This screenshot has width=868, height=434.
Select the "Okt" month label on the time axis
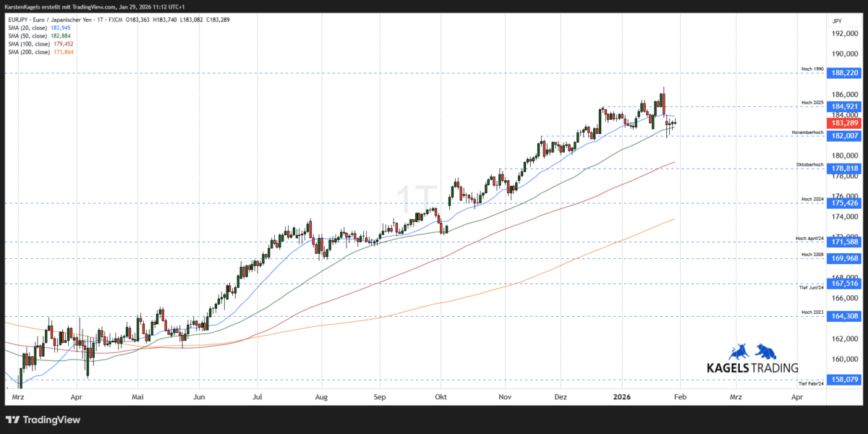pos(441,397)
